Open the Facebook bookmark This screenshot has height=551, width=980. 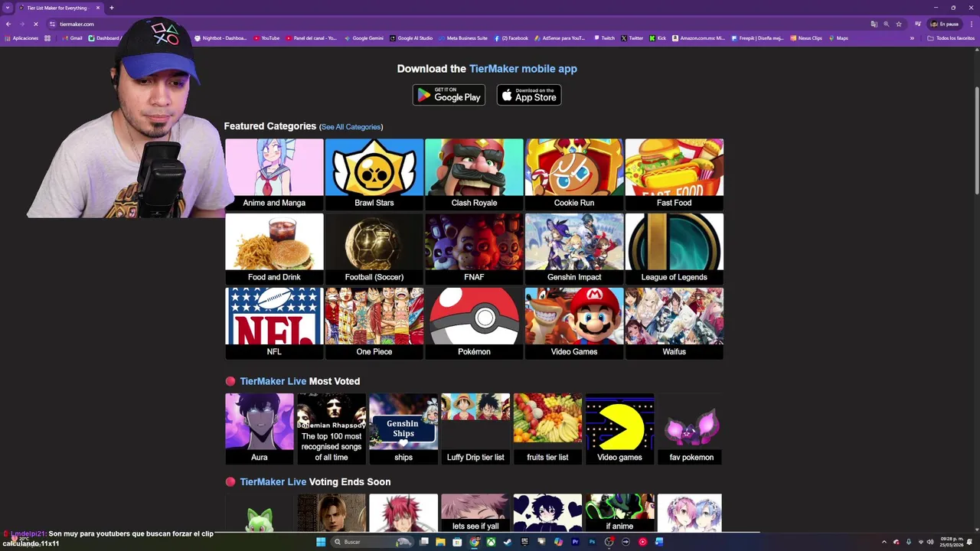click(x=511, y=38)
